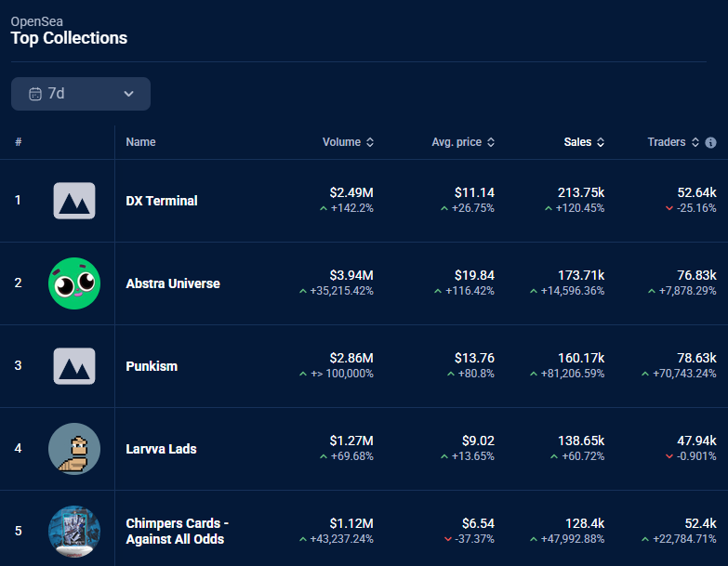The height and width of the screenshot is (566, 728).
Task: Open the Larvva Lads collection link
Action: pyautogui.click(x=161, y=449)
